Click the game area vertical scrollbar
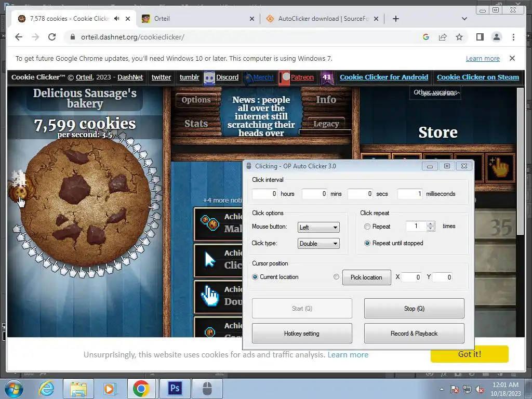Image resolution: width=532 pixels, height=399 pixels. [x=520, y=161]
